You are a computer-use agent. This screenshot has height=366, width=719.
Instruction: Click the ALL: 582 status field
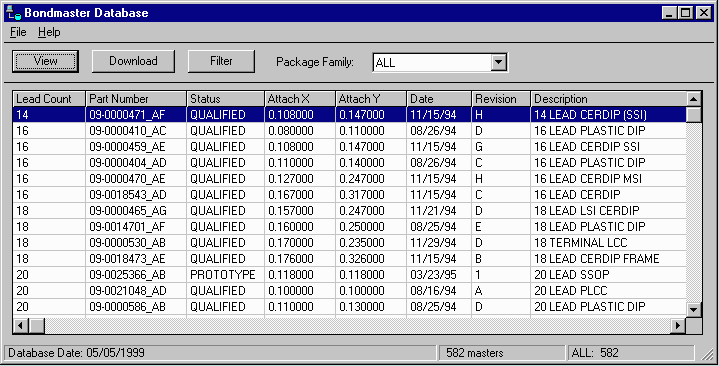(x=631, y=353)
